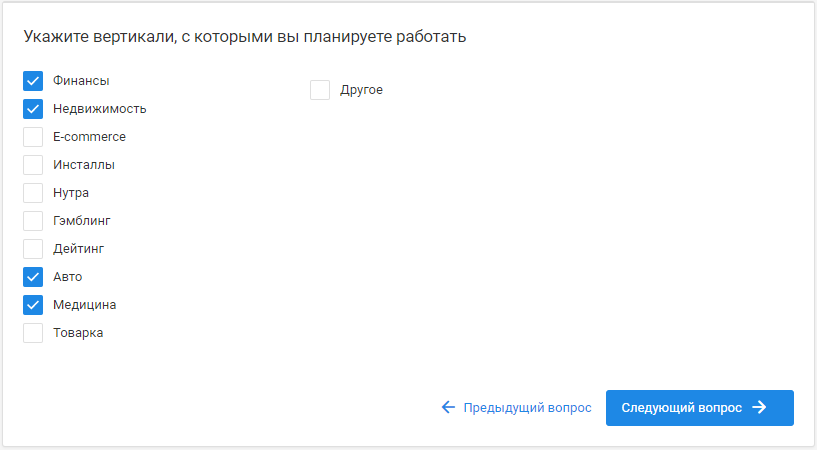817x450 pixels.
Task: Click the Медицина label text
Action: [84, 305]
